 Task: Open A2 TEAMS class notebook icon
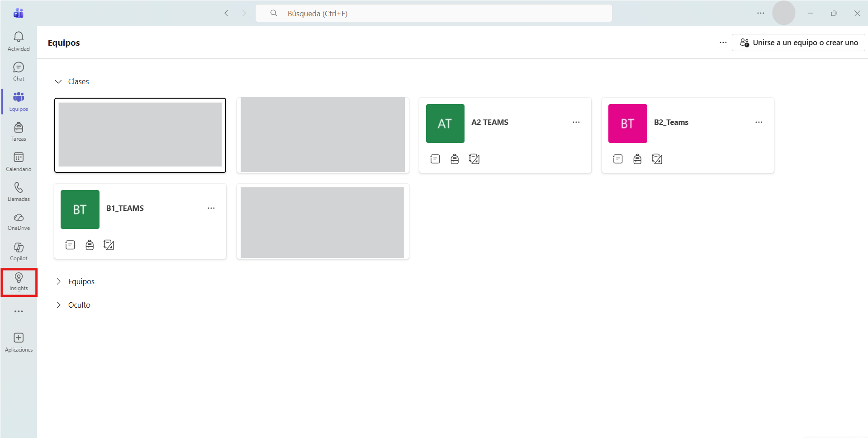click(x=435, y=159)
